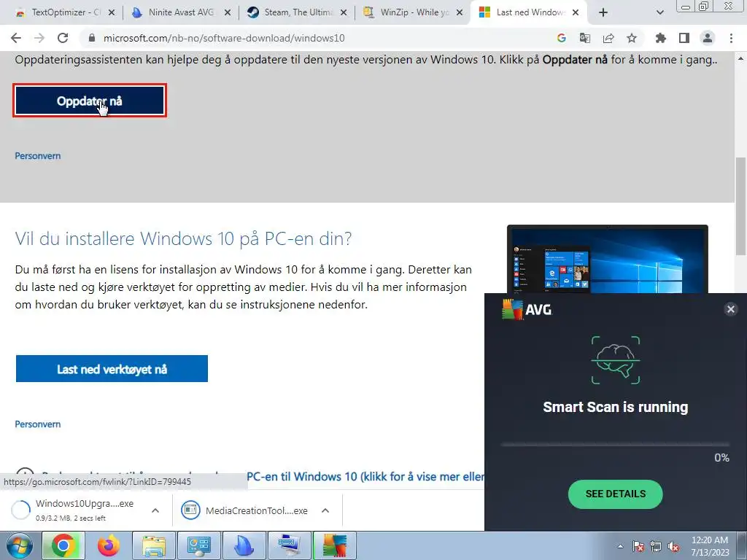This screenshot has height=560, width=747.
Task: Click the Last ned verktøyet nå button
Action: click(112, 368)
